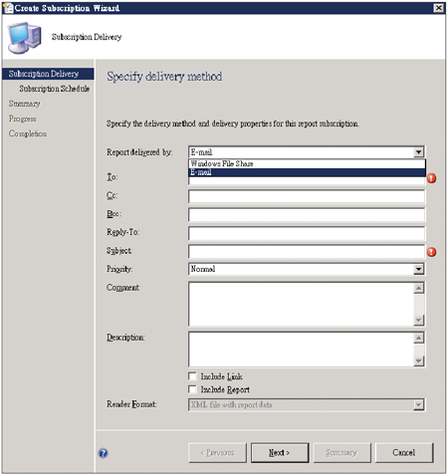Click the red error icon beside To field
The height and width of the screenshot is (476, 448).
point(431,178)
